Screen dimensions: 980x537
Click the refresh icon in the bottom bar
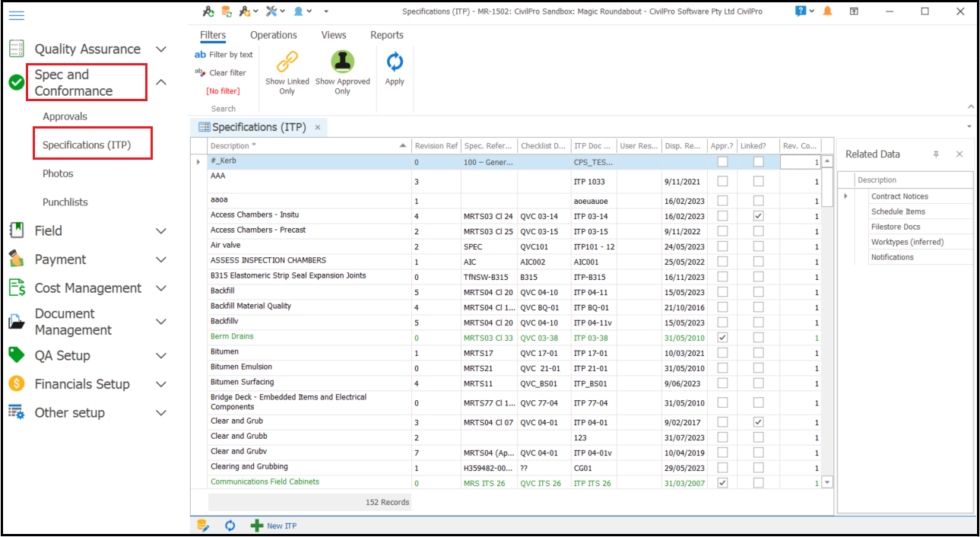tap(230, 526)
